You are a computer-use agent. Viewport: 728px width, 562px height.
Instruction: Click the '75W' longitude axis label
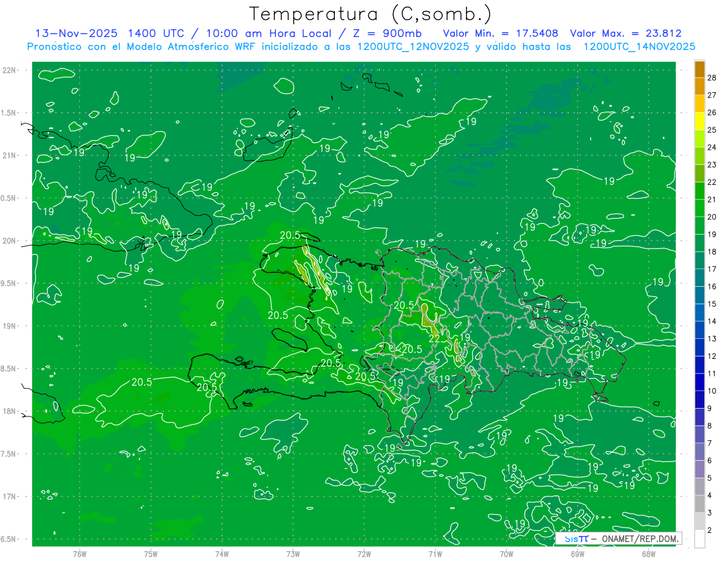point(150,554)
